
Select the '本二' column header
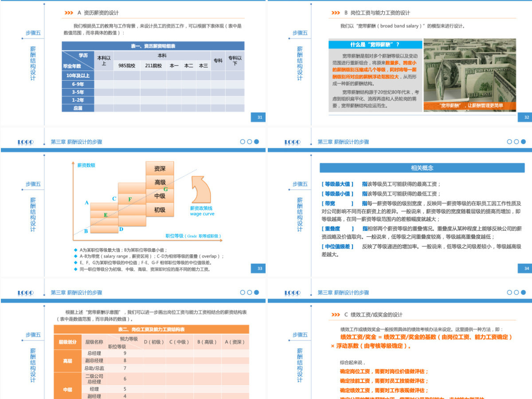coord(188,66)
